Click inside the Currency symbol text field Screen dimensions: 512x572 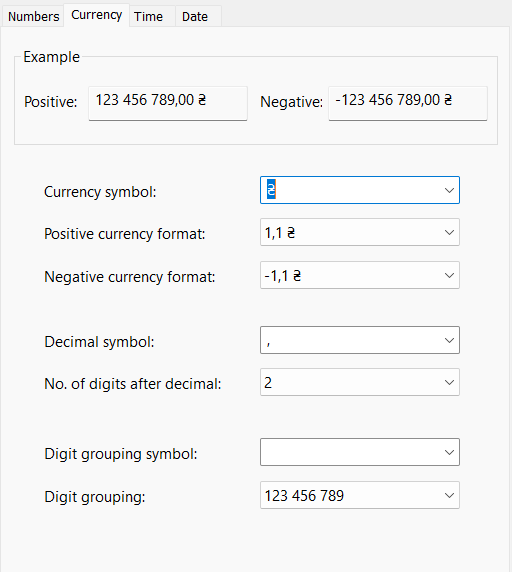point(351,190)
